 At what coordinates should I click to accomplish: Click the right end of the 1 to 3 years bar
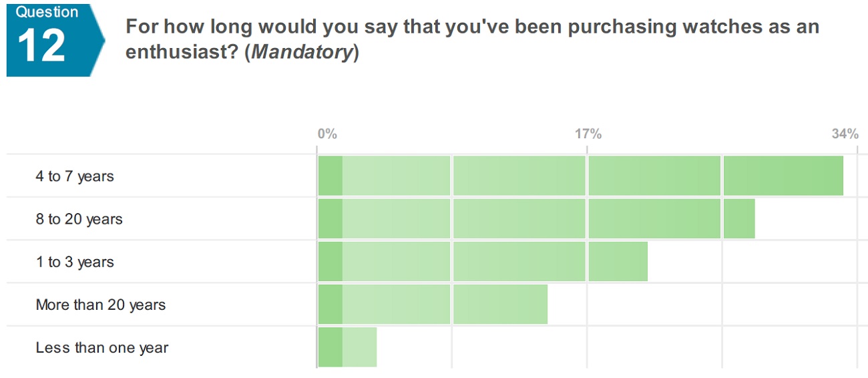coord(640,262)
